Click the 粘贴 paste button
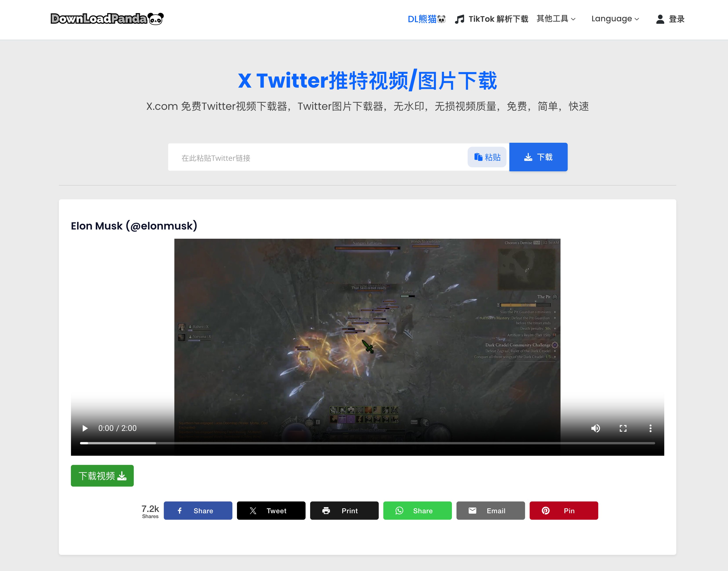 click(x=487, y=157)
